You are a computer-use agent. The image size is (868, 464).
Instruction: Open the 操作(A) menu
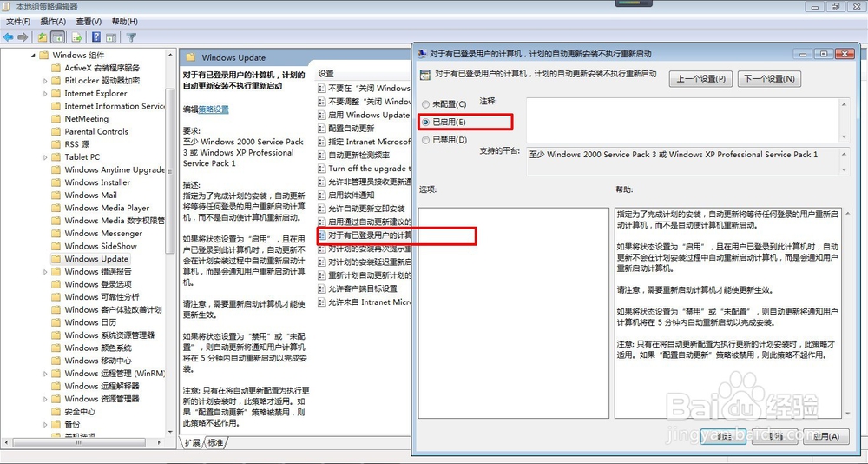pyautogui.click(x=53, y=22)
